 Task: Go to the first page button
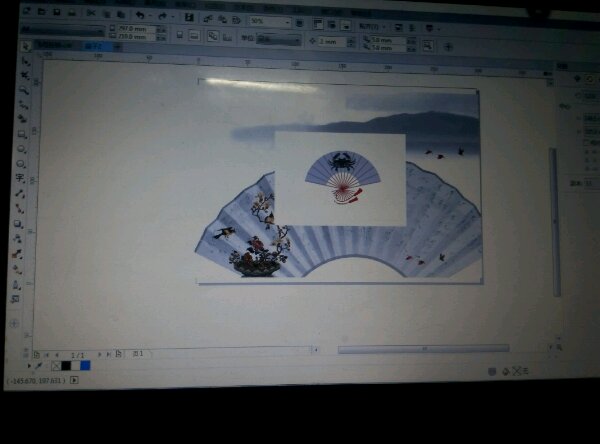click(x=47, y=355)
